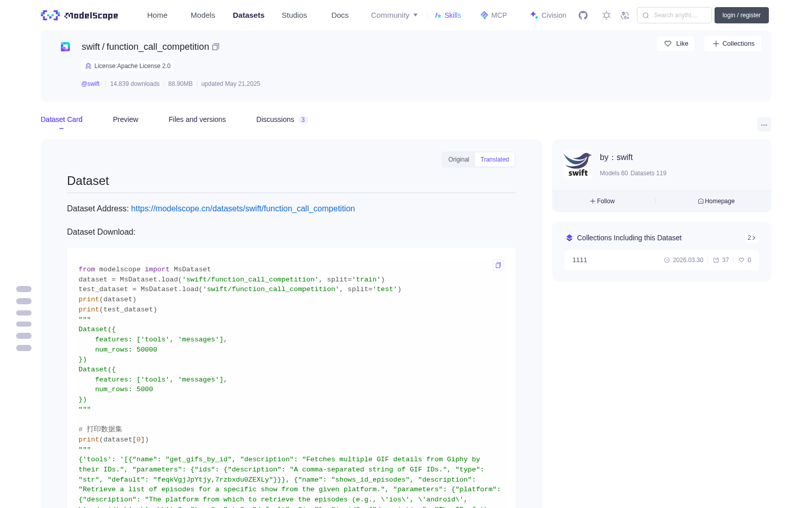Add dataset to Collections
812x508 pixels.
coord(733,44)
